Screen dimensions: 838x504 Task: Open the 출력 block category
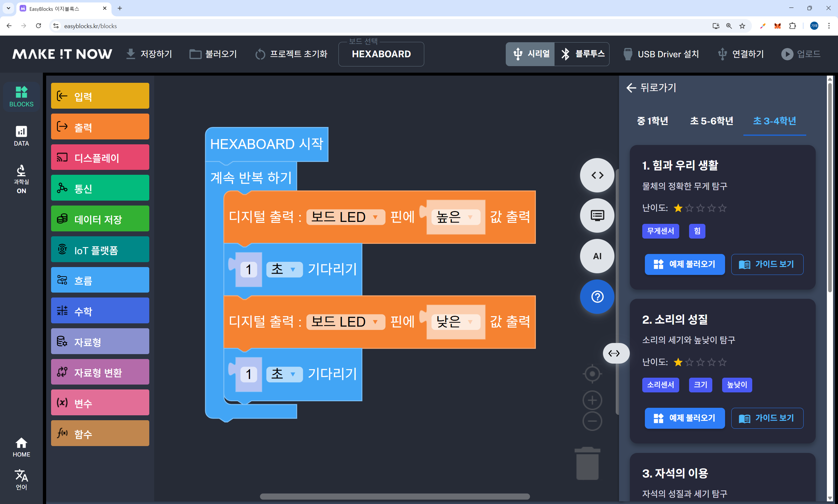[x=100, y=127]
